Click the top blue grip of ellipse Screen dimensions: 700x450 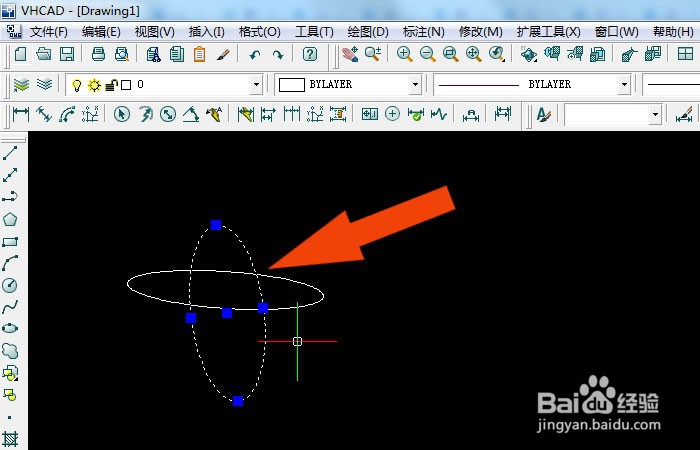click(x=216, y=225)
